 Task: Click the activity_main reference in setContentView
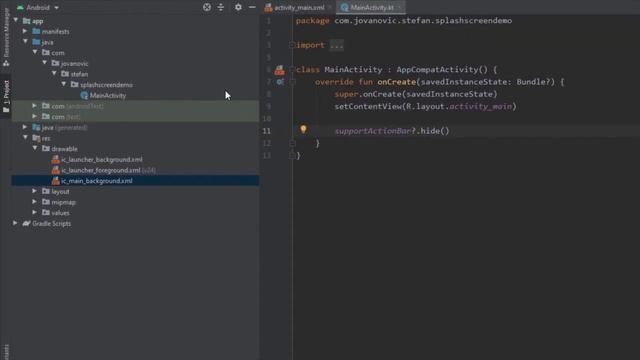click(x=480, y=107)
